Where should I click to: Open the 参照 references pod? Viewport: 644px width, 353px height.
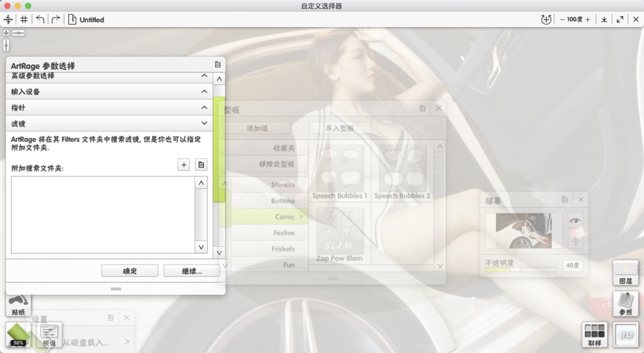click(625, 304)
